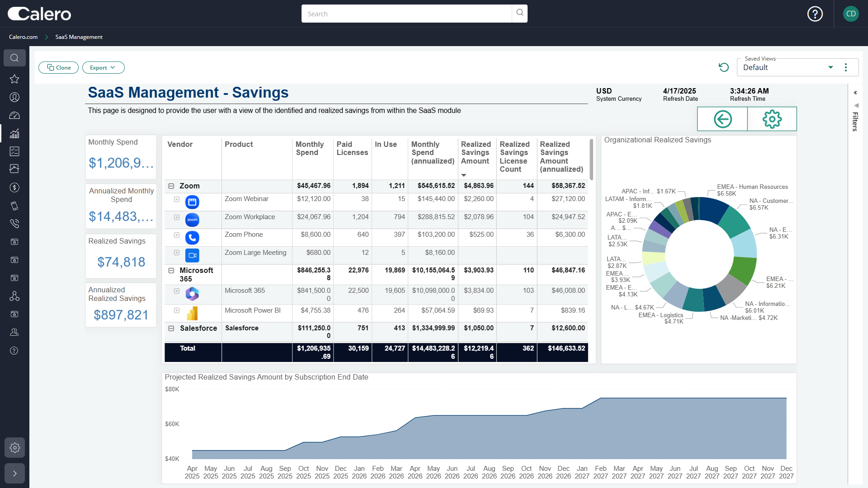Collapse the Zoom vendor group in the table
Screen dimensions: 868x488
pos(171,186)
